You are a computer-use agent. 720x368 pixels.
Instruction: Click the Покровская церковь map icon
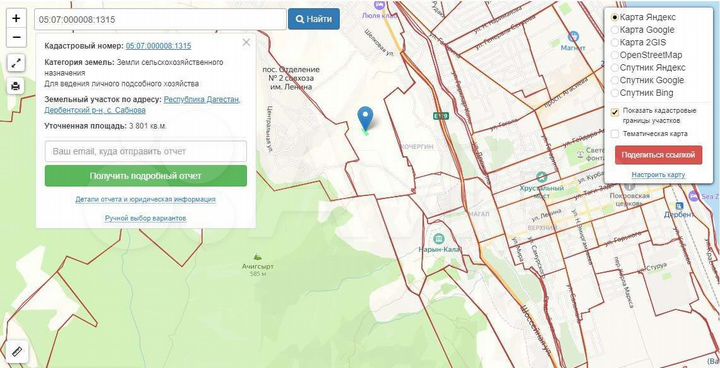click(629, 187)
